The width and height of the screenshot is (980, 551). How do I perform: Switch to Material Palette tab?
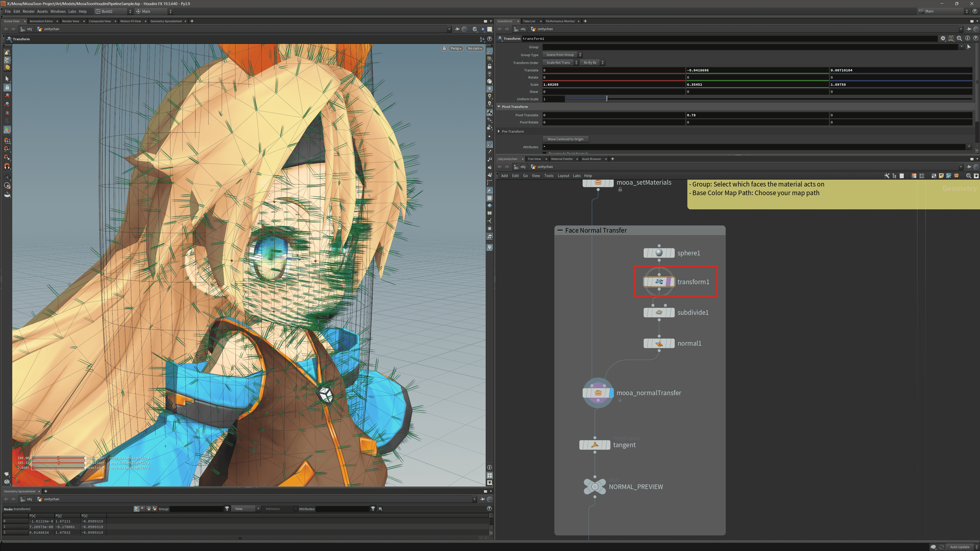(x=561, y=159)
